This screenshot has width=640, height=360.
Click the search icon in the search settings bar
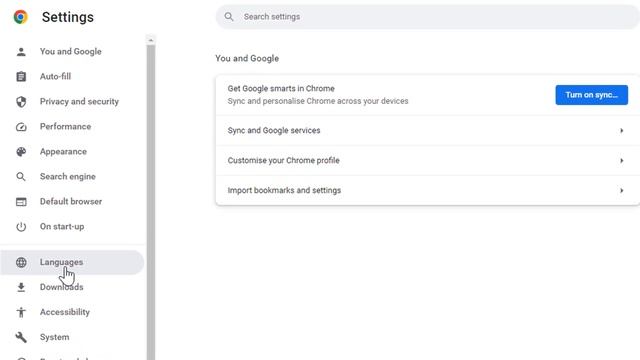(x=229, y=17)
